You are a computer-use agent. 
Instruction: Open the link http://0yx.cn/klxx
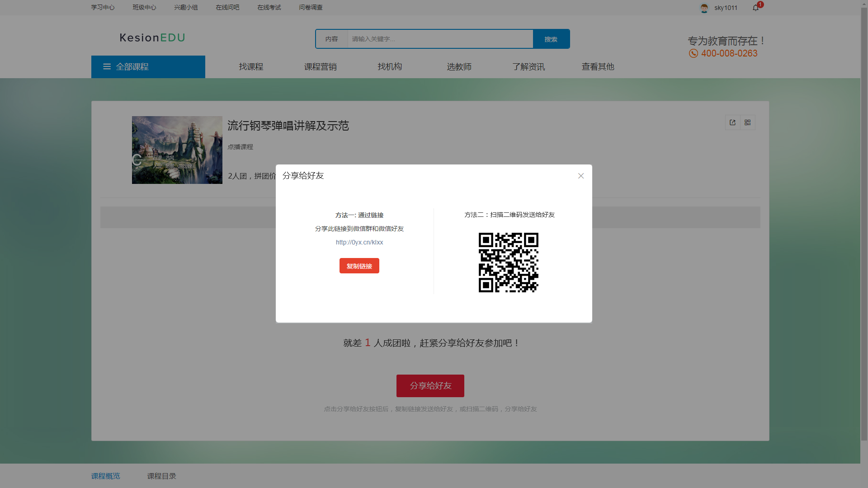(x=359, y=242)
